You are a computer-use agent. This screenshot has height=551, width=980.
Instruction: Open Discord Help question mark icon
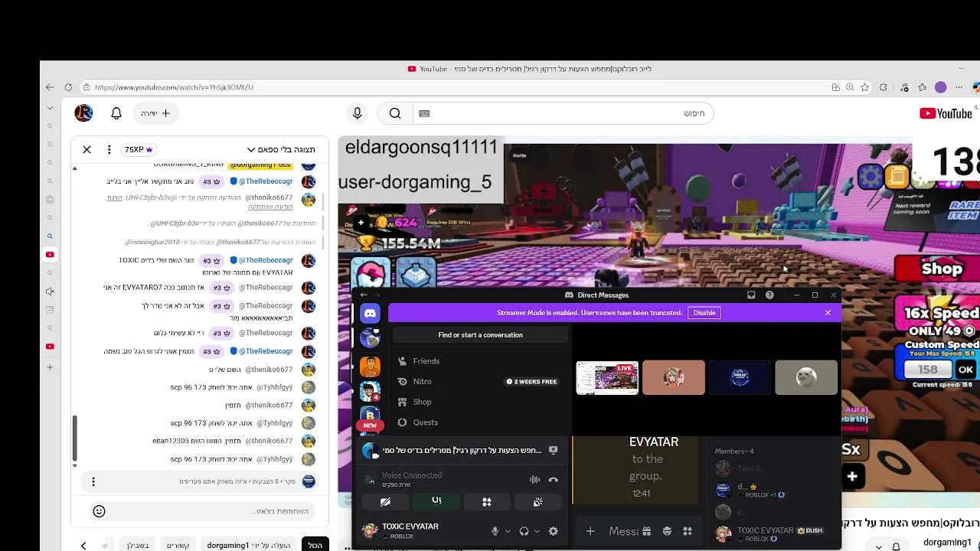(769, 295)
